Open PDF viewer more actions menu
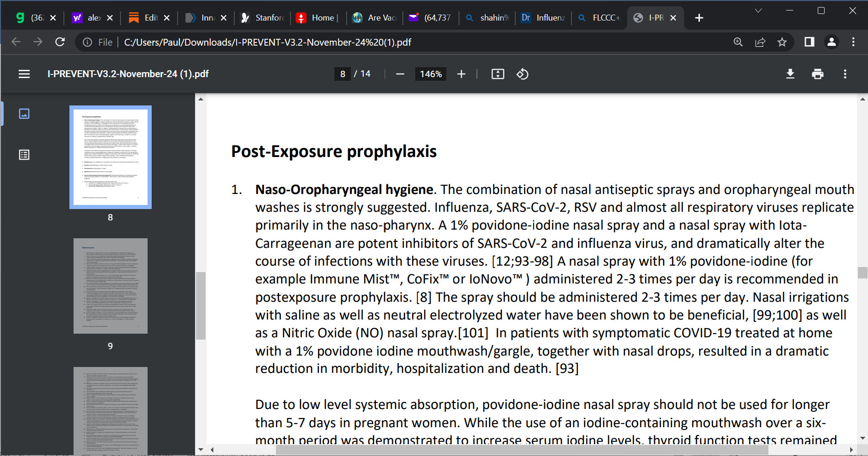This screenshot has height=456, width=868. [x=845, y=74]
